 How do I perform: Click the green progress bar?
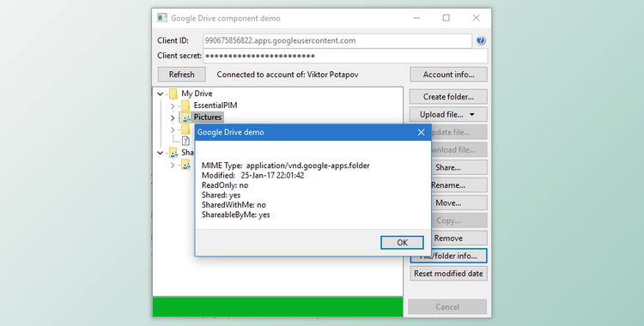pos(277,307)
